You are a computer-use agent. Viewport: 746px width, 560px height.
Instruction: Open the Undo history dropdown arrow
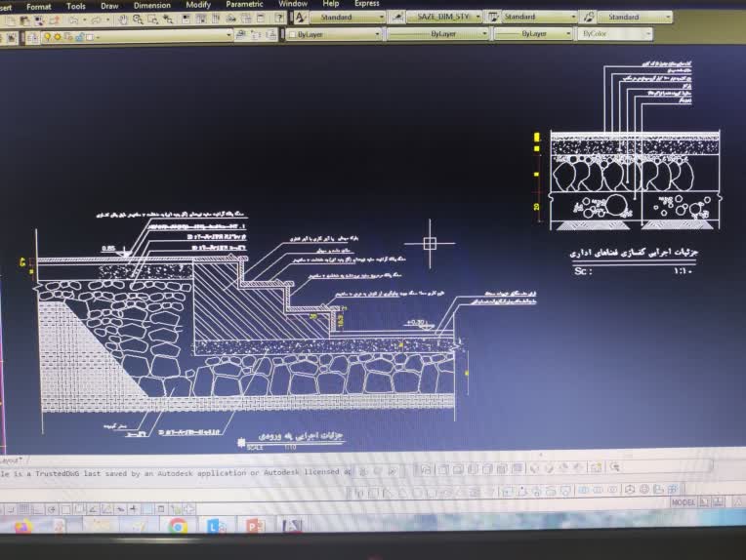pyautogui.click(x=84, y=20)
